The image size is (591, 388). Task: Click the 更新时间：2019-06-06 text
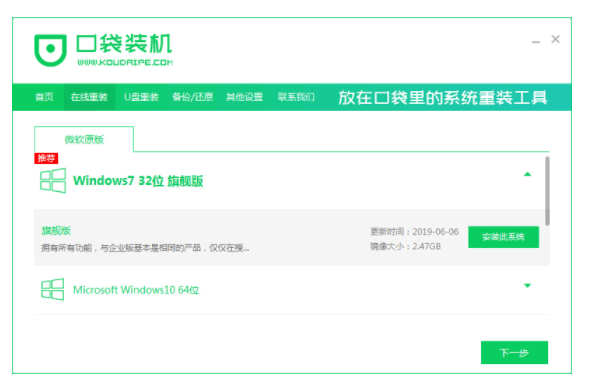tap(414, 232)
